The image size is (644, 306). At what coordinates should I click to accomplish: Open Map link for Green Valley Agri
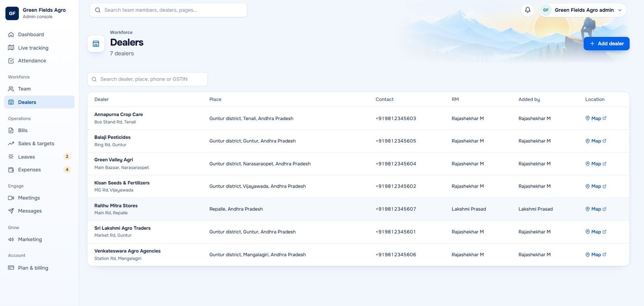pos(596,164)
